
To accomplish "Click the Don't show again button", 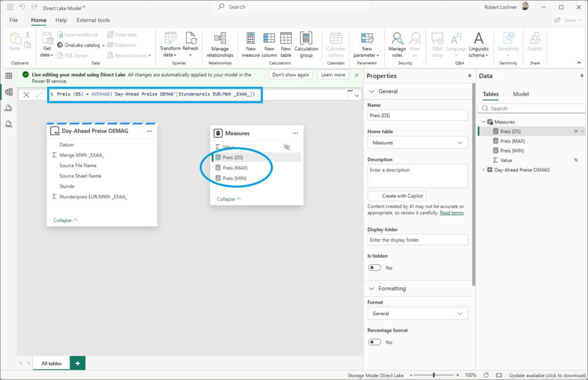I will pyautogui.click(x=291, y=75).
